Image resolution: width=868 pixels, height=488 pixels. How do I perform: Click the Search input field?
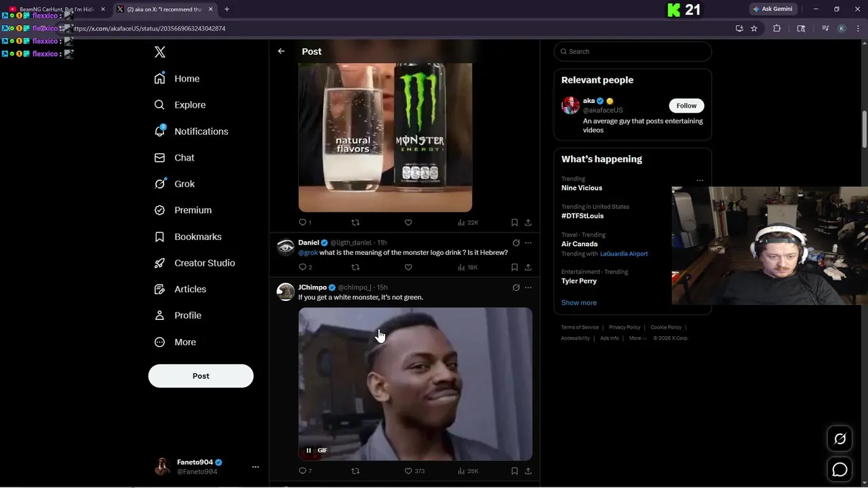(633, 52)
